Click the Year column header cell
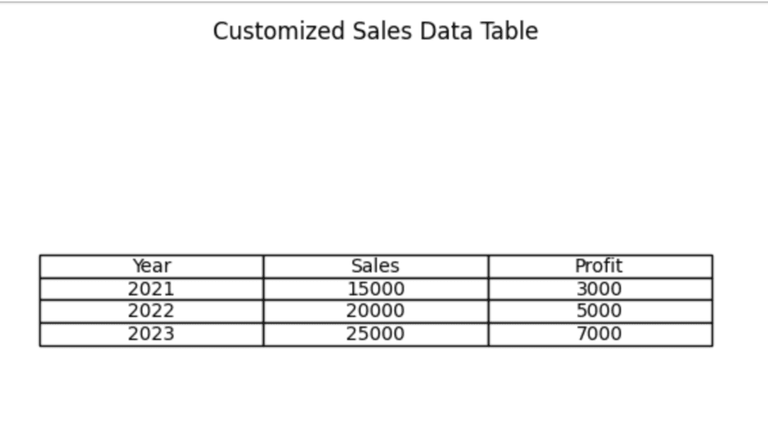 pyautogui.click(x=151, y=266)
